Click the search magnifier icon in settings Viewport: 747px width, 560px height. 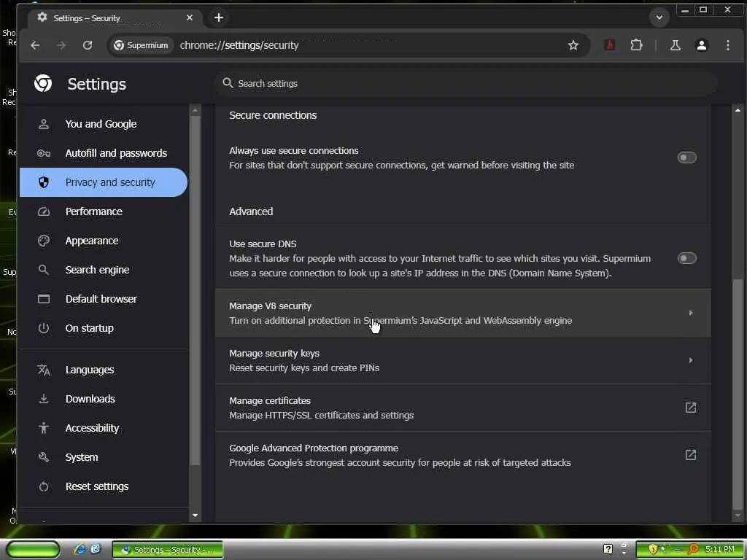[x=228, y=83]
